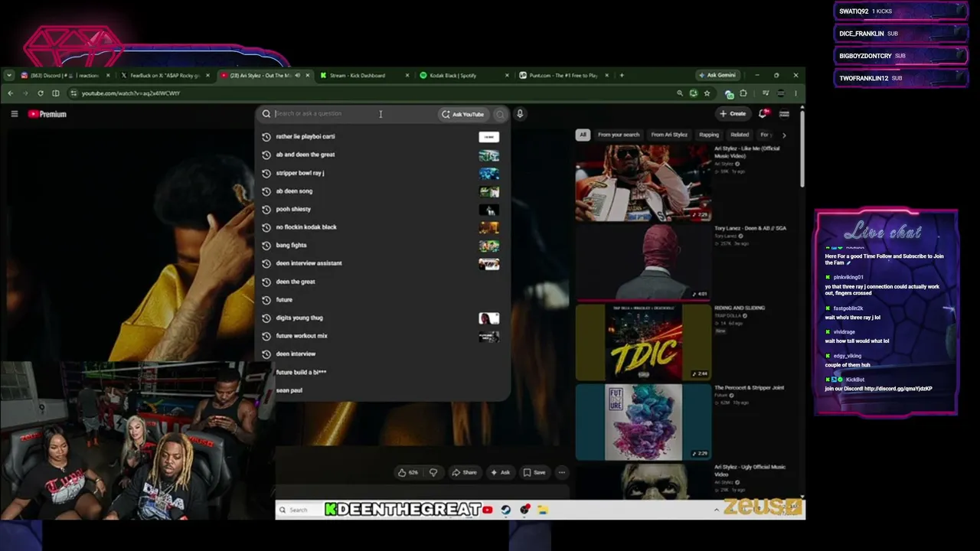Select suggestion 'rather lie playboi carti'
980x551 pixels.
coord(383,136)
